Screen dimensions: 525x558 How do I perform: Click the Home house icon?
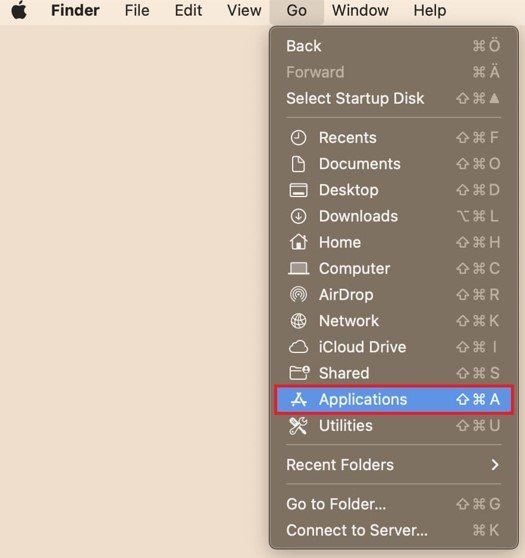(298, 242)
